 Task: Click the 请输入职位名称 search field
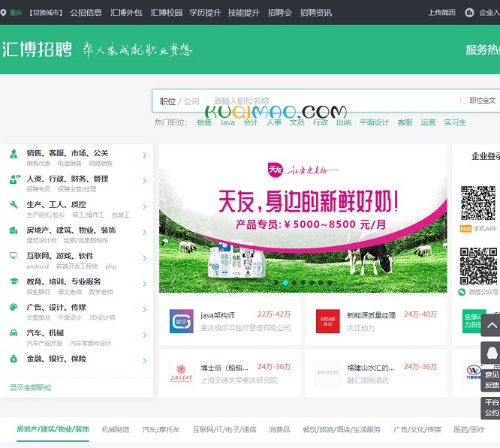click(332, 101)
